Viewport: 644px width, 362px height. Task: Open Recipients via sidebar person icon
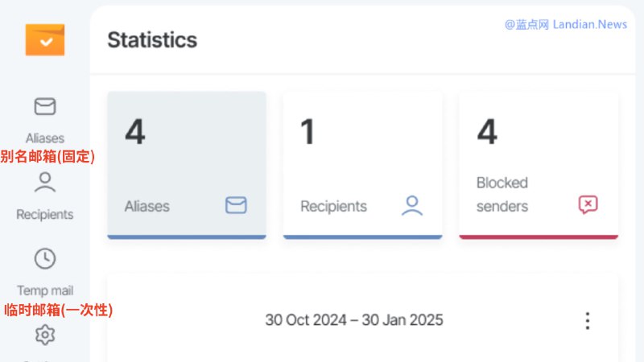tap(45, 183)
